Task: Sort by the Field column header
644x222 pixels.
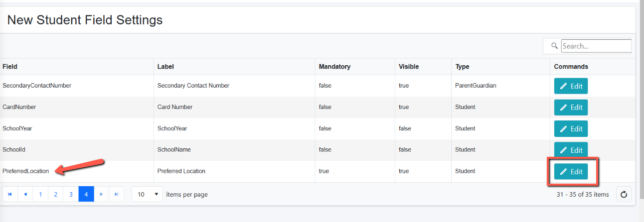Action: (10, 67)
